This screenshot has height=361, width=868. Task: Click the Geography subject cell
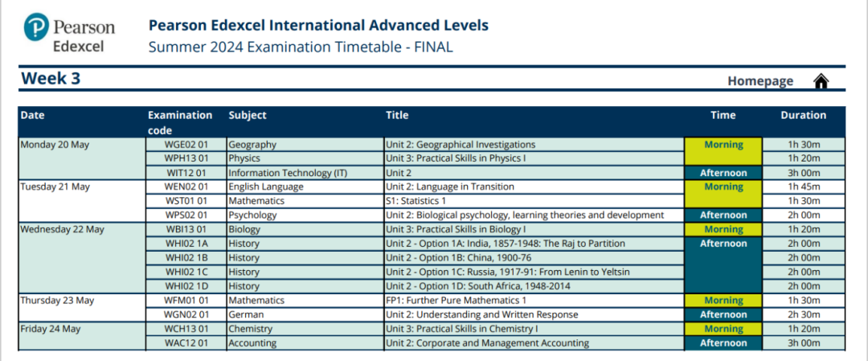[305, 145]
